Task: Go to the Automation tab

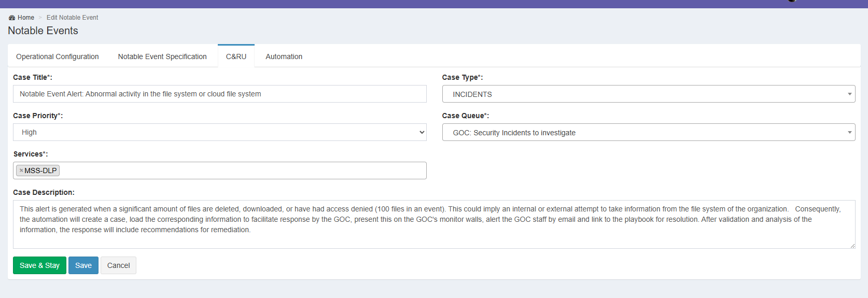Action: pos(284,56)
